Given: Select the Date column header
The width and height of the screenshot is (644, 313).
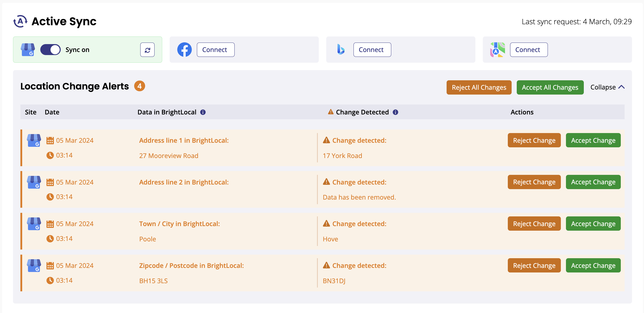Looking at the screenshot, I should click(52, 112).
